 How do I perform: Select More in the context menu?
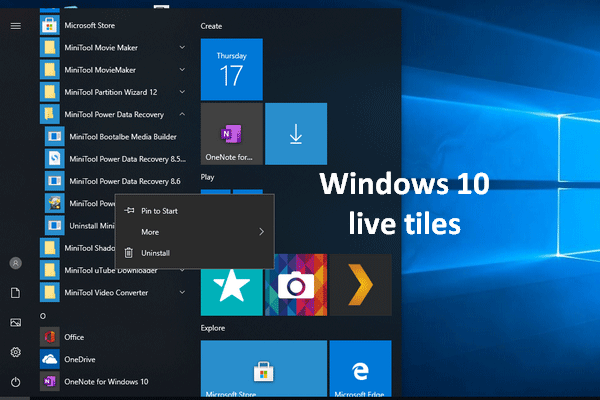click(x=195, y=232)
